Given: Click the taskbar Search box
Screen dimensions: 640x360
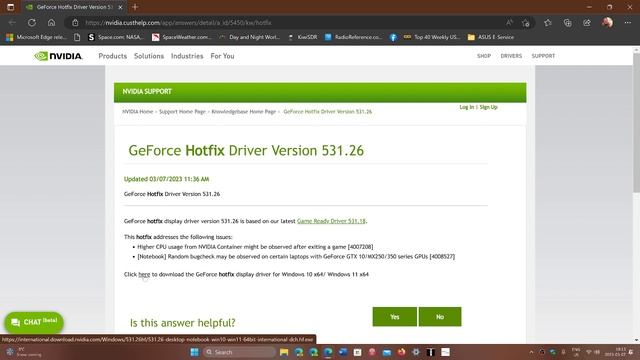Looking at the screenshot, I should click(239, 352).
